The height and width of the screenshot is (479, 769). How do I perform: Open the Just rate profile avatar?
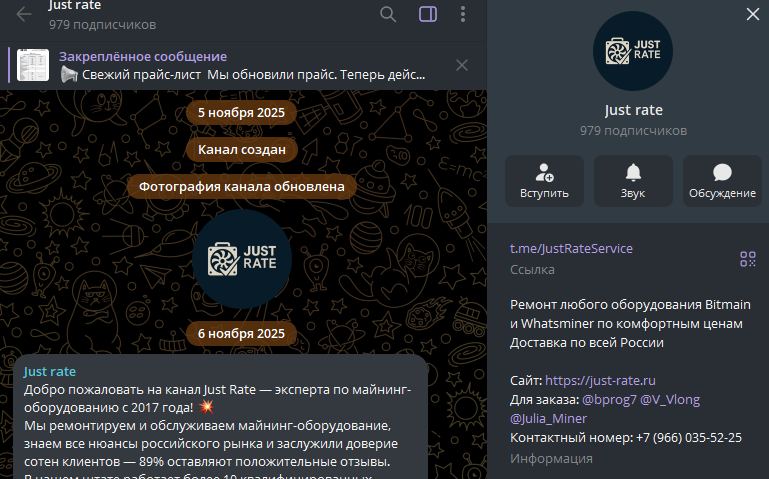coord(633,51)
